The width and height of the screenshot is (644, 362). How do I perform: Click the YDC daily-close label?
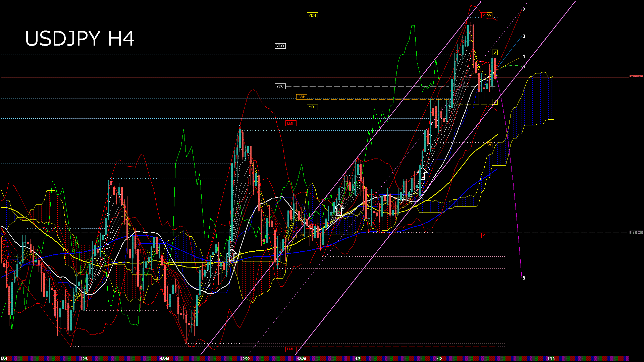(280, 86)
